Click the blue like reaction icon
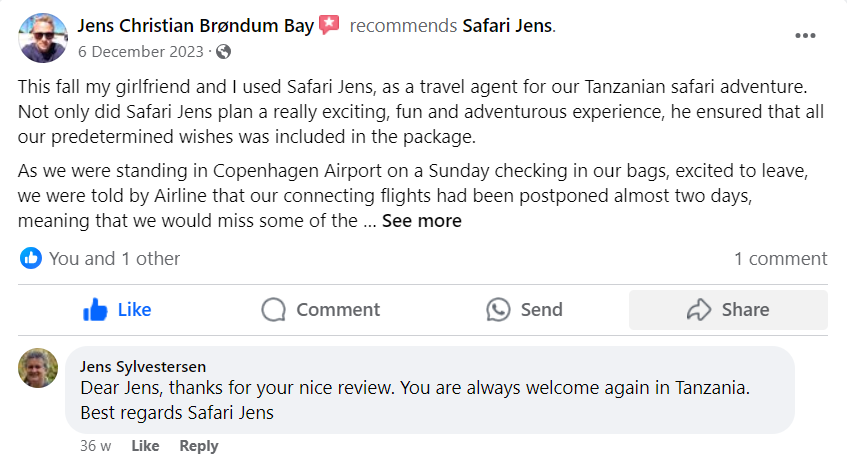This screenshot has width=847, height=457. (x=32, y=258)
